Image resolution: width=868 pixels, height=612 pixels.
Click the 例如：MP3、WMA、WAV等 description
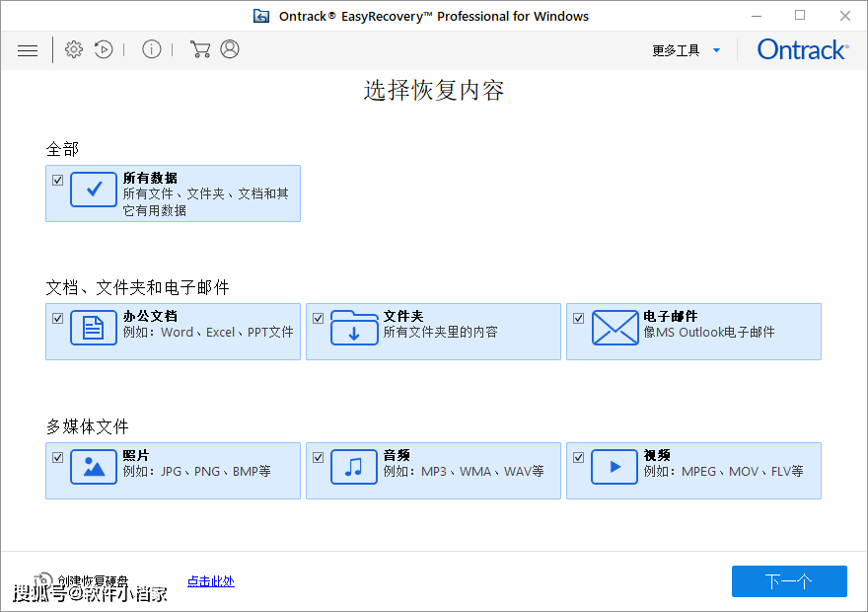[464, 471]
